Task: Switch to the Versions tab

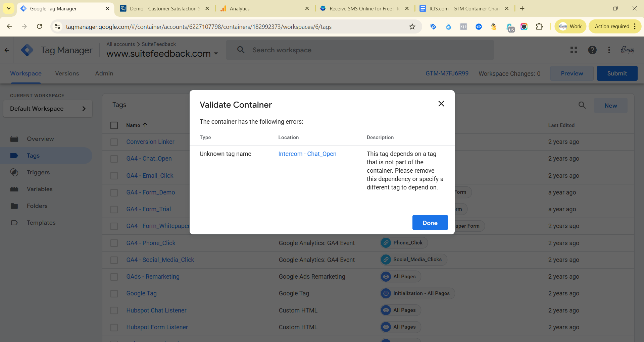Action: (x=67, y=73)
